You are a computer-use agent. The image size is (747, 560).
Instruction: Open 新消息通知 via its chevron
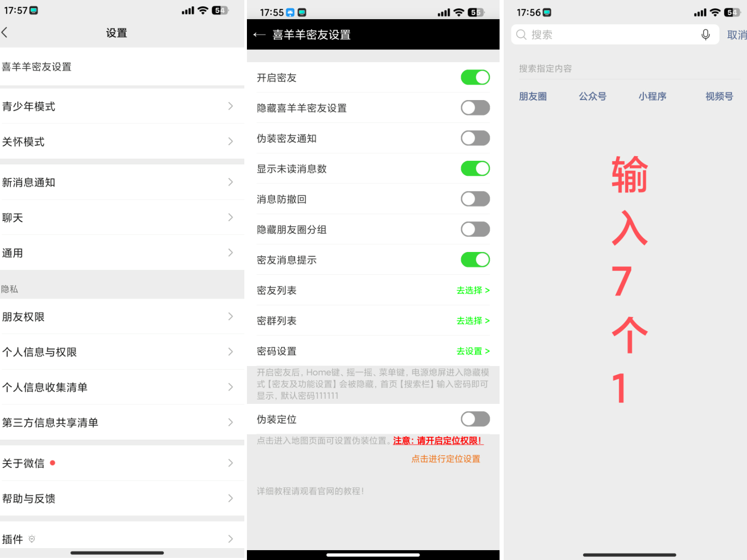point(231,182)
